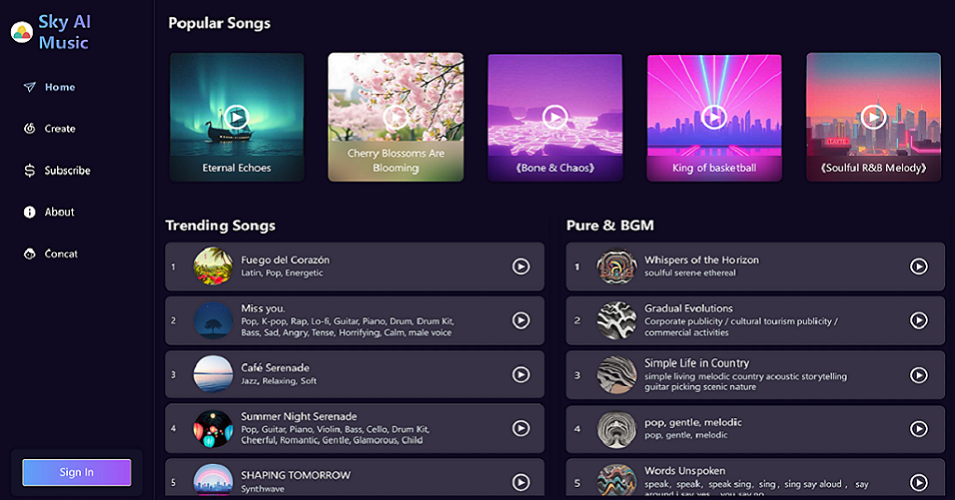Play Simple Life in Country

pos(918,375)
